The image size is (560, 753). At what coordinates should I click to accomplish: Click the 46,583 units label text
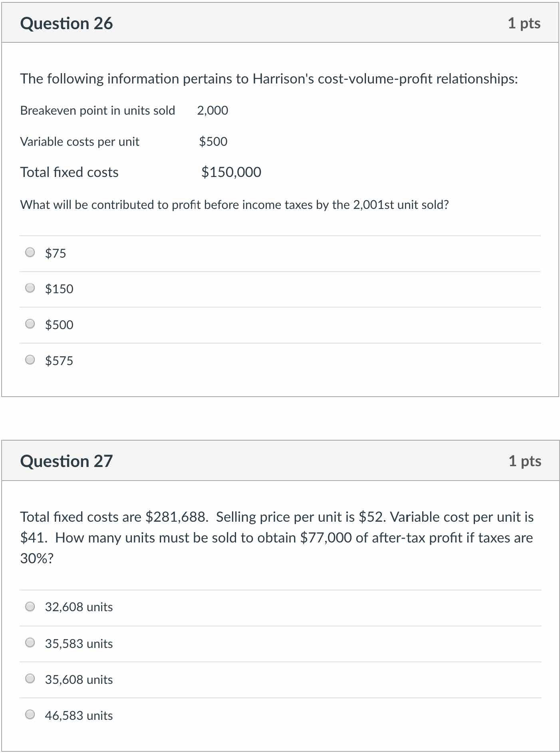coord(79,715)
